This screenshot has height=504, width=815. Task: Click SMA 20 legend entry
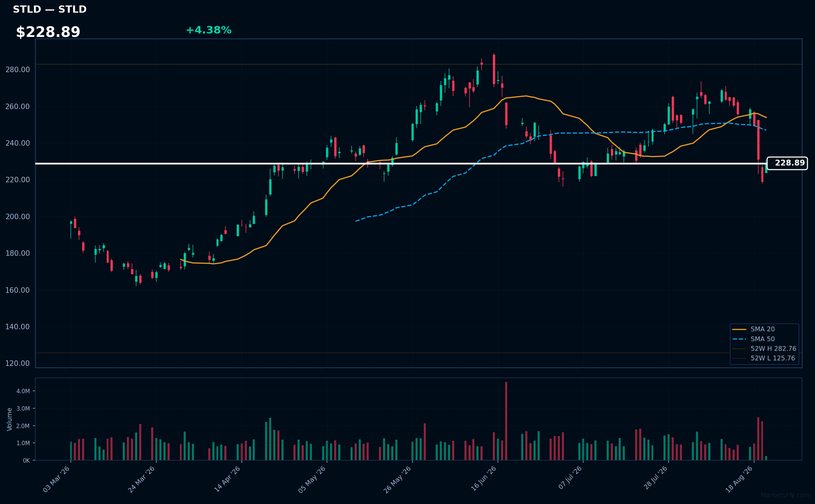[762, 329]
